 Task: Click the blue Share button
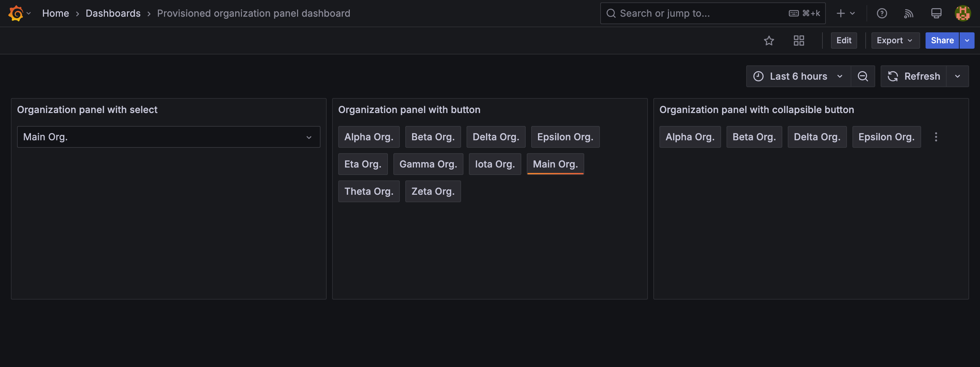coord(942,41)
